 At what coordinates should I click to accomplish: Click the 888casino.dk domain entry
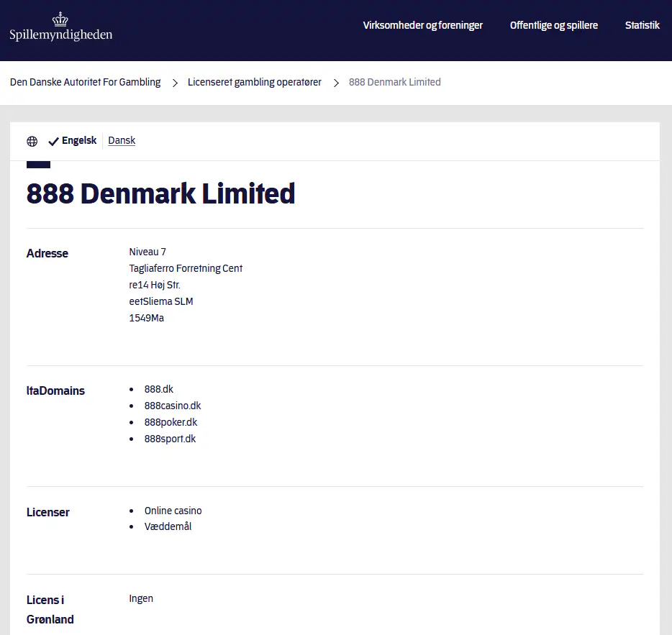[172, 406]
